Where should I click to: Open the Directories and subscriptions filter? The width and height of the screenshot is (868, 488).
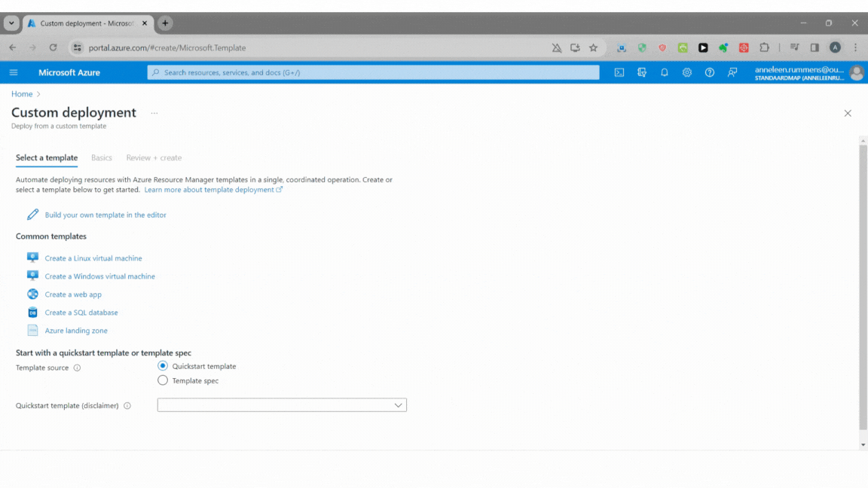[x=642, y=72]
